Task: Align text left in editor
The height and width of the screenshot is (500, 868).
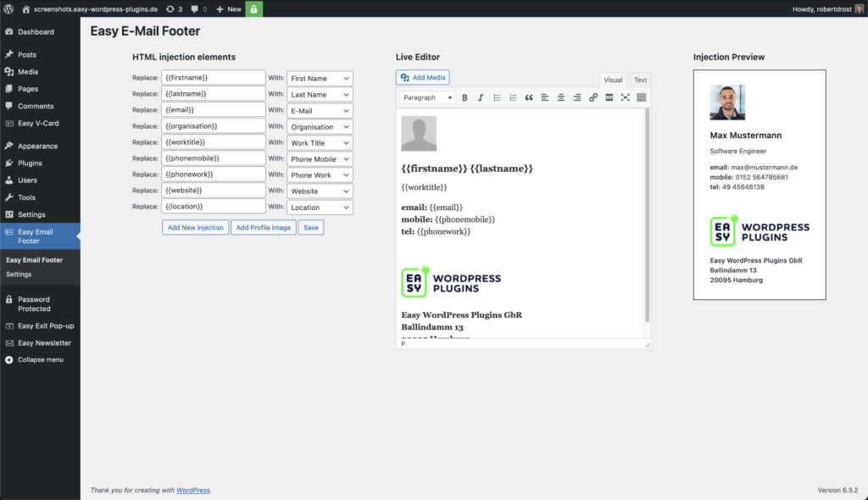Action: pos(545,97)
